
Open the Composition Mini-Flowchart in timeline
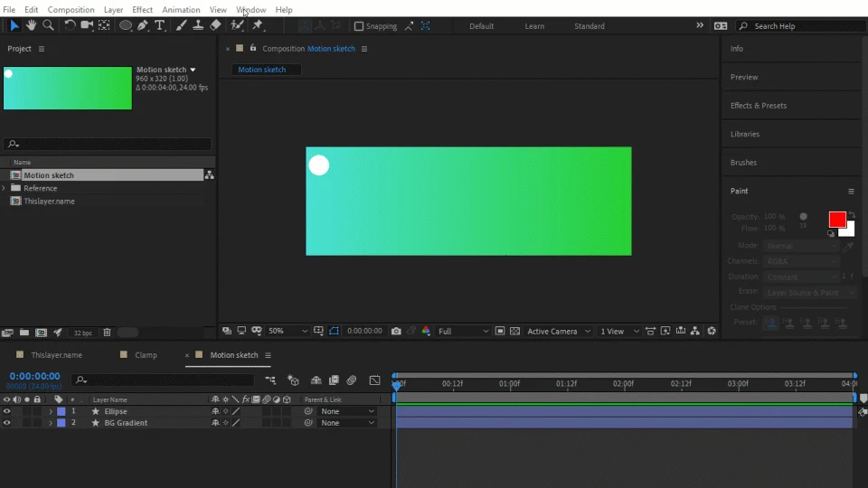270,380
